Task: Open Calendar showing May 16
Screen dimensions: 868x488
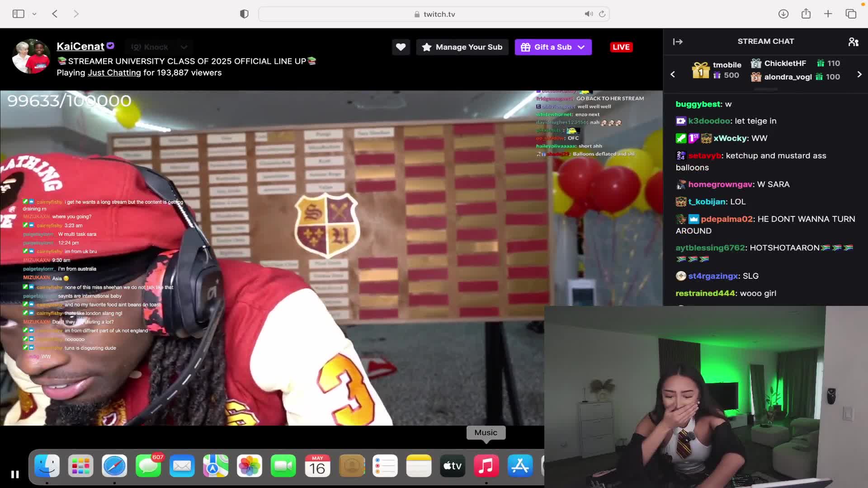Action: click(317, 466)
